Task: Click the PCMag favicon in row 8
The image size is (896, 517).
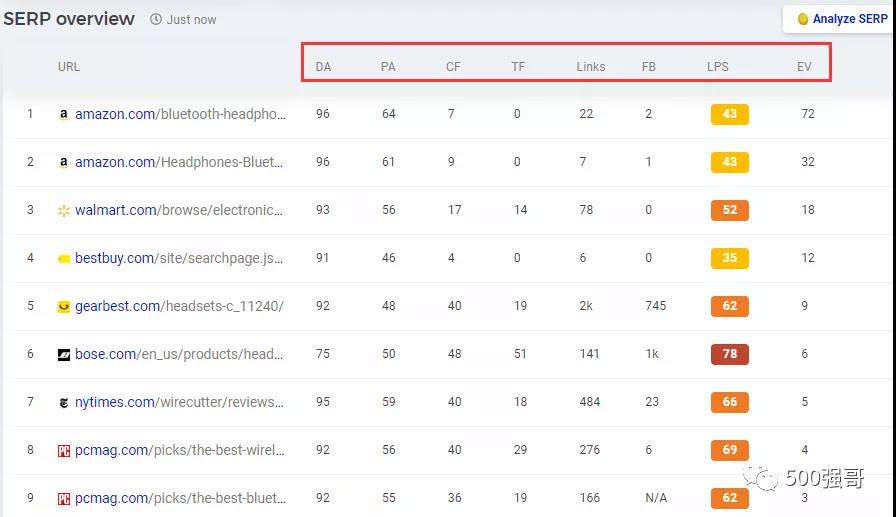Action: point(64,451)
